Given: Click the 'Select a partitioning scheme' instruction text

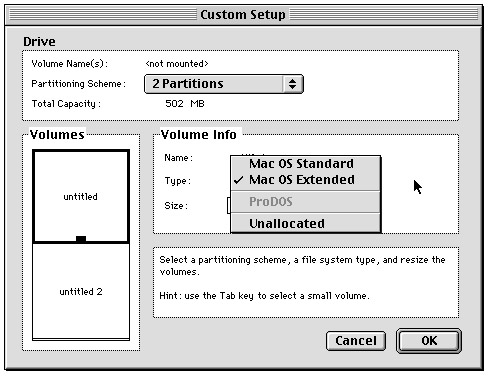Looking at the screenshot, I should 302,265.
